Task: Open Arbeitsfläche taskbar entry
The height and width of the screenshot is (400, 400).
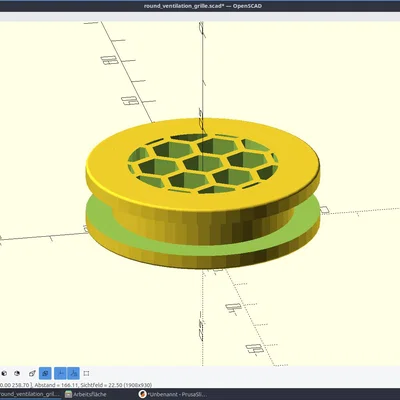Action: (86, 394)
